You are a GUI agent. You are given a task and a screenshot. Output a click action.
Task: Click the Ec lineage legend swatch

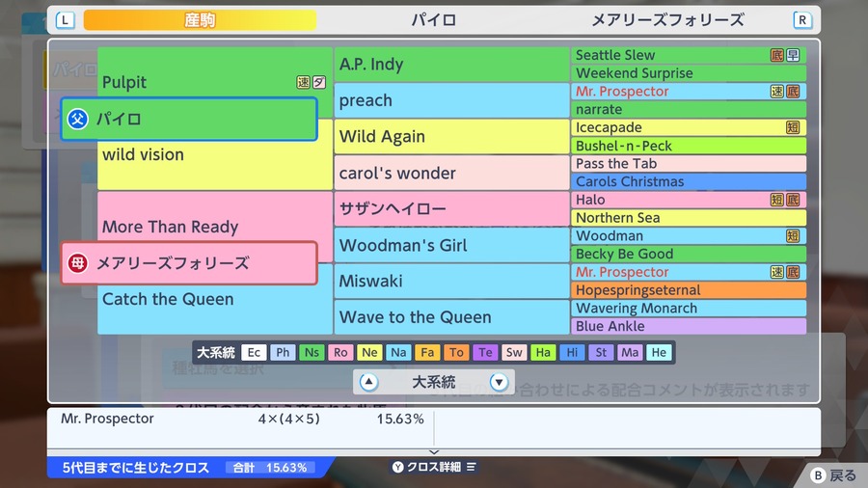(254, 352)
